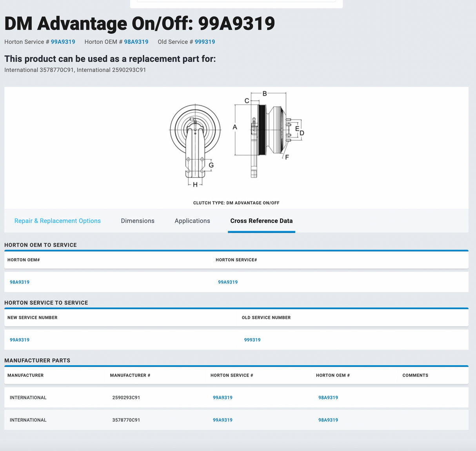The width and height of the screenshot is (476, 451).
Task: Click 99A9319 in Horton OEM to Service table
Action: (228, 282)
